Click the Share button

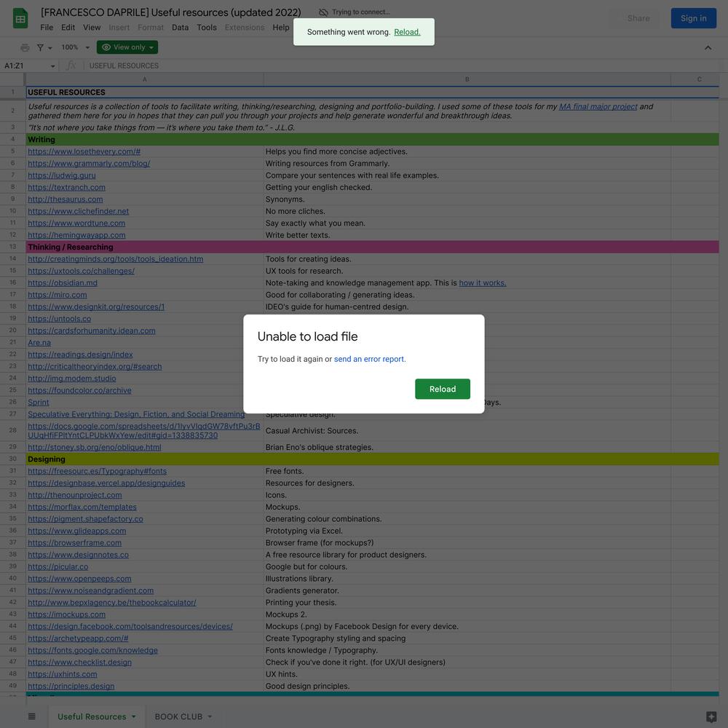point(638,18)
